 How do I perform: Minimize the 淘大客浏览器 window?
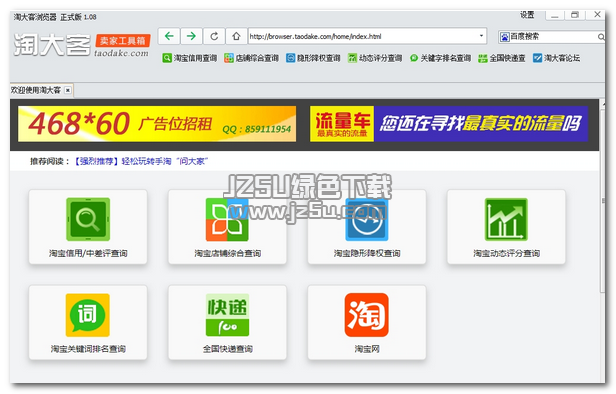tap(555, 15)
